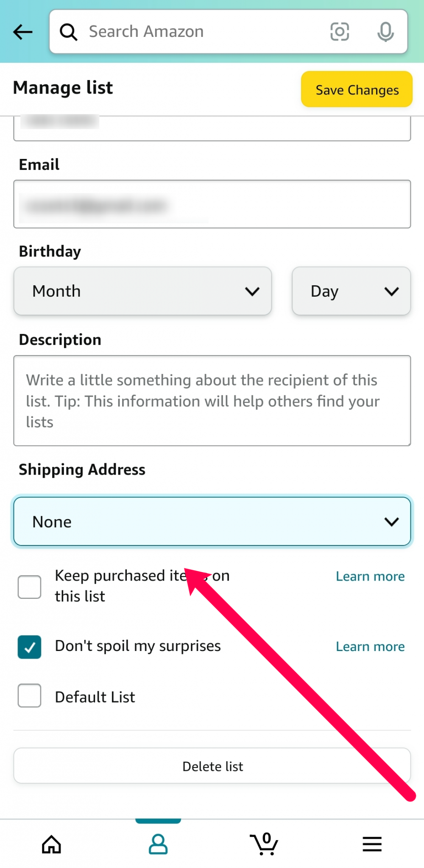Image resolution: width=424 pixels, height=868 pixels.
Task: Open the Day birthday dropdown
Action: [351, 291]
